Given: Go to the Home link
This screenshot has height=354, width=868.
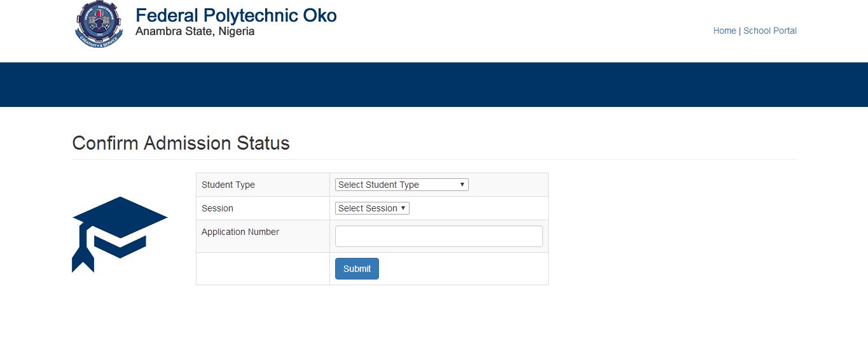Looking at the screenshot, I should [x=724, y=31].
